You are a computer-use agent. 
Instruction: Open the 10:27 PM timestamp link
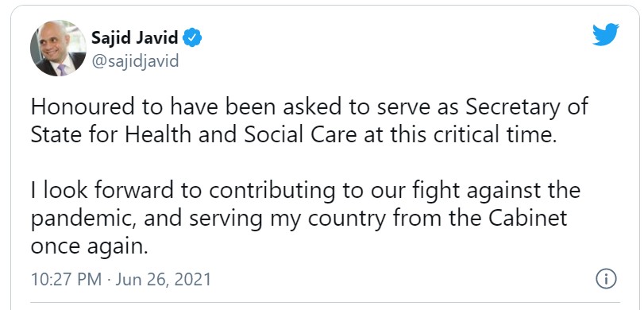click(x=66, y=280)
